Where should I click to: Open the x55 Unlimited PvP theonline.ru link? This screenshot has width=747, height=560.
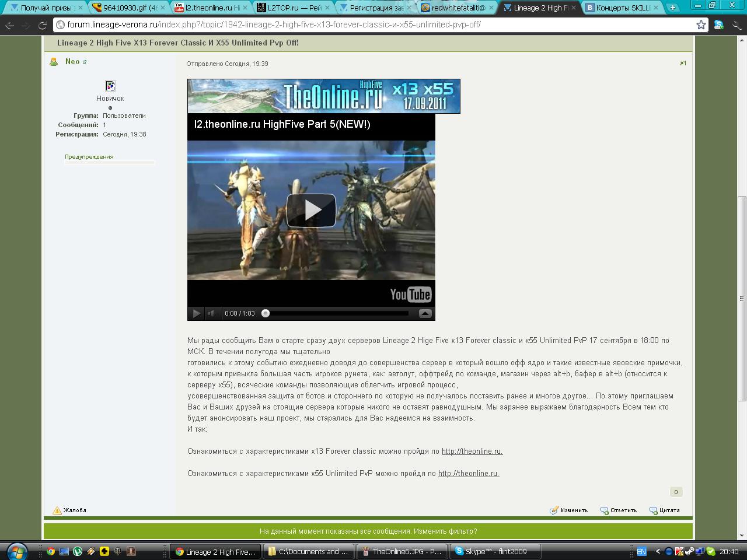(x=469, y=473)
